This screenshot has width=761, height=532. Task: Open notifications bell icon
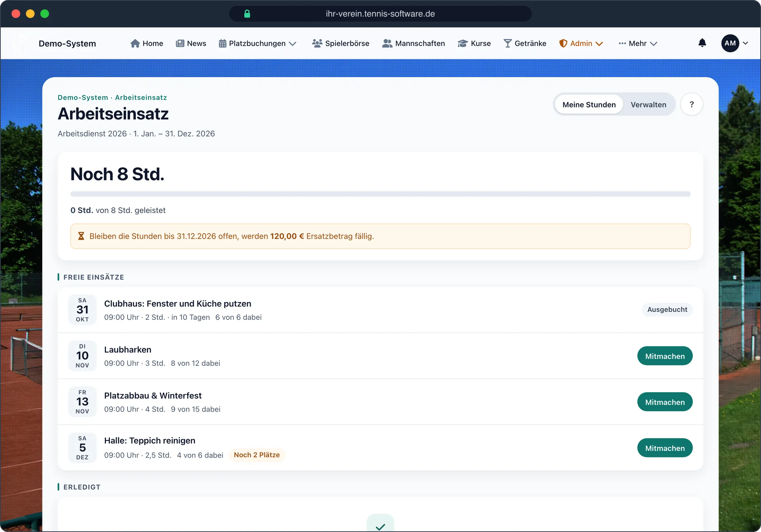coord(702,43)
